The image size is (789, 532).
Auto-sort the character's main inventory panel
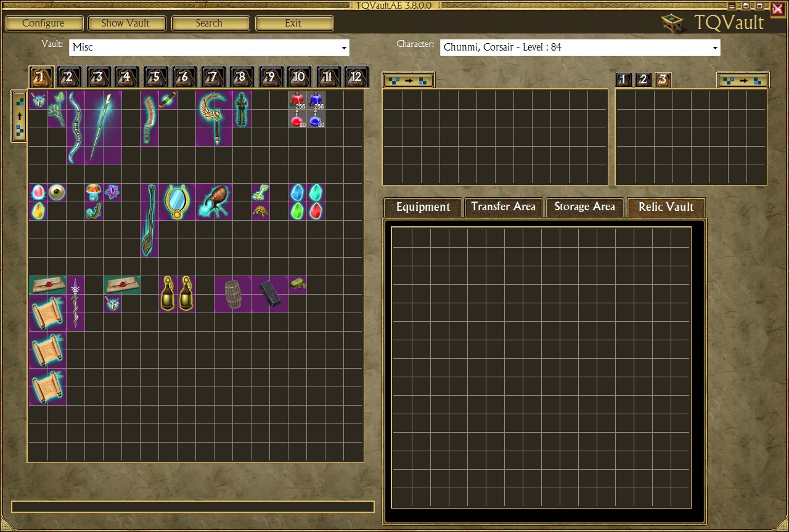[408, 80]
